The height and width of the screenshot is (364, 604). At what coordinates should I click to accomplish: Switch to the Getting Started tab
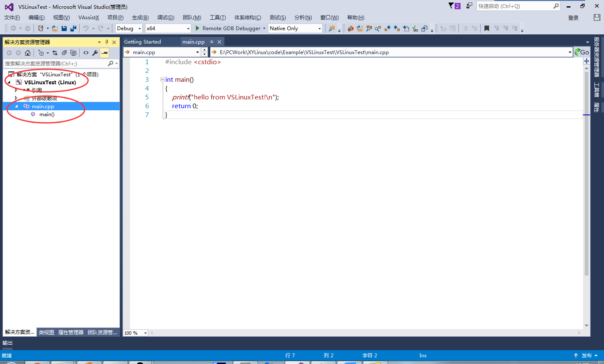click(x=143, y=42)
